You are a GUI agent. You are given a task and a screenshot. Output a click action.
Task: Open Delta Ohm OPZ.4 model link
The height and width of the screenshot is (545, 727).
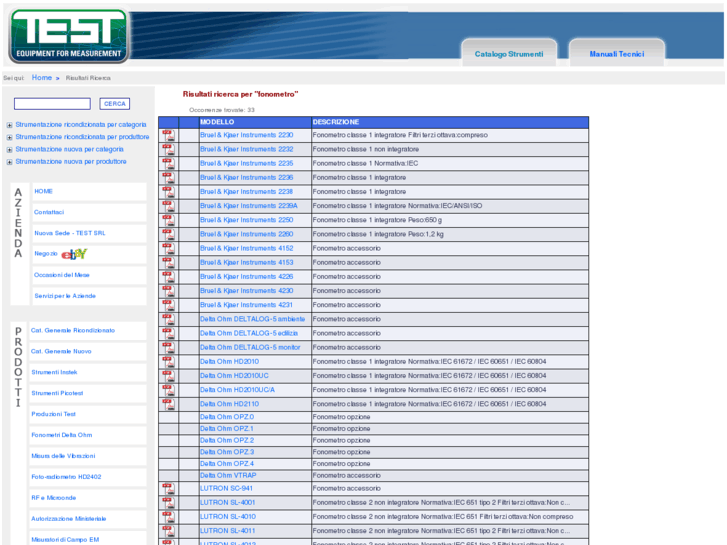227,463
